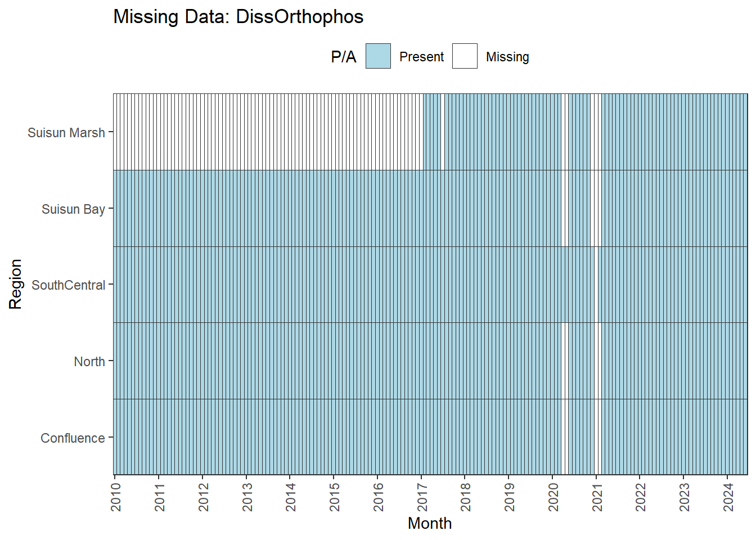Image resolution: width=756 pixels, height=540 pixels.
Task: Select the P/A legend title
Action: (343, 57)
